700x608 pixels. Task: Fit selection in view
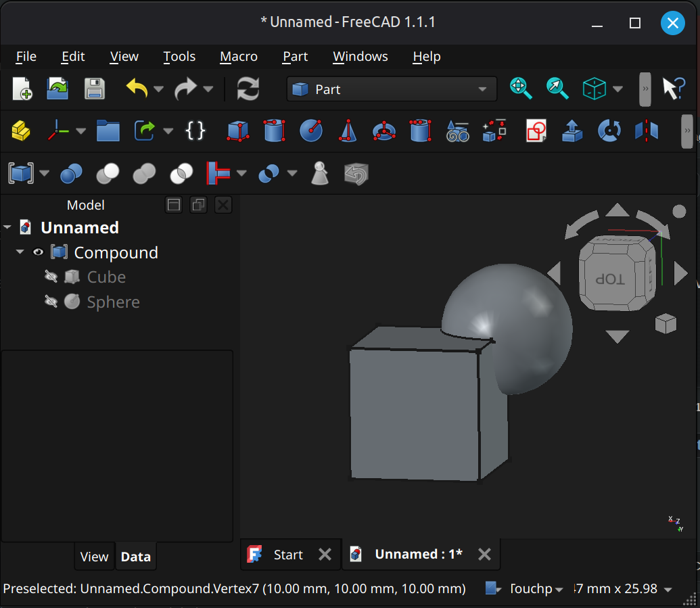[x=557, y=89]
